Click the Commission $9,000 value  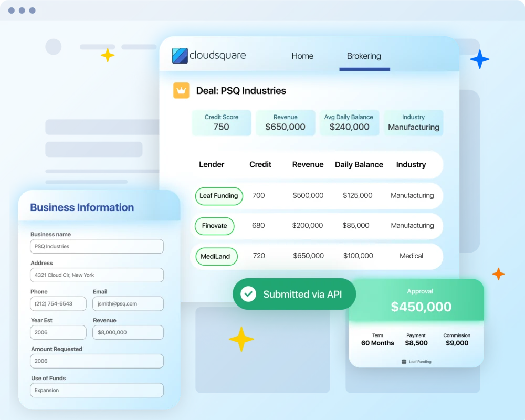[457, 343]
